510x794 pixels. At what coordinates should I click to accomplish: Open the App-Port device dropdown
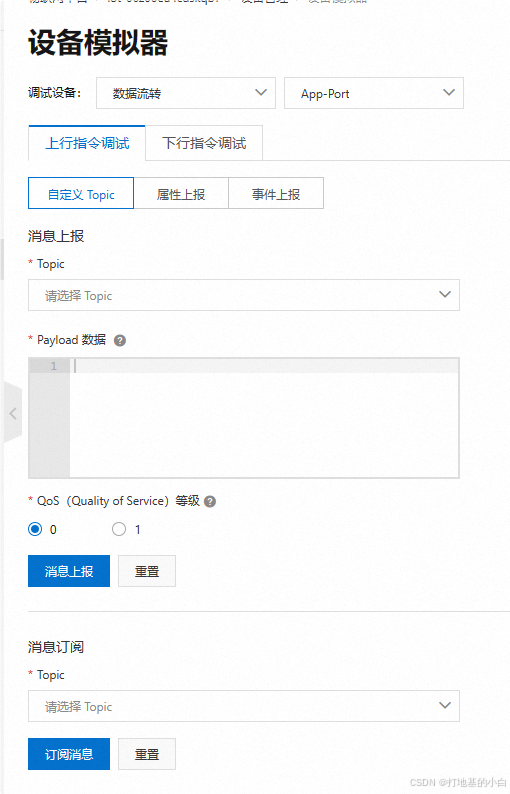click(374, 93)
